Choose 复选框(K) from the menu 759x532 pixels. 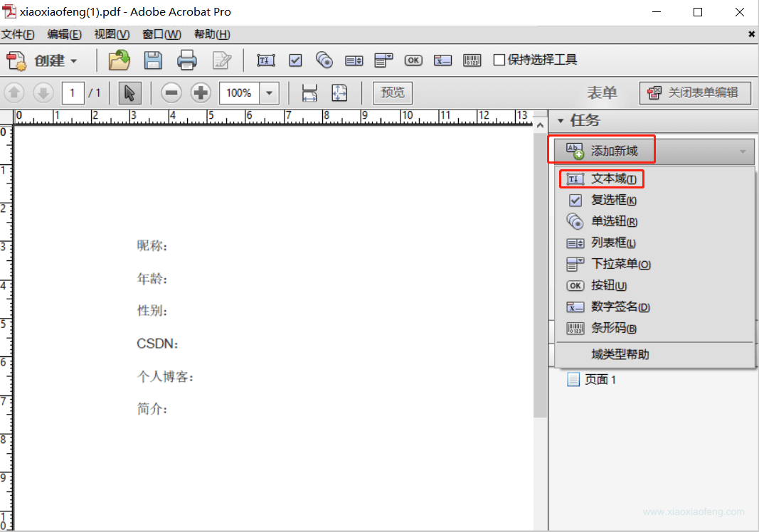pos(654,200)
